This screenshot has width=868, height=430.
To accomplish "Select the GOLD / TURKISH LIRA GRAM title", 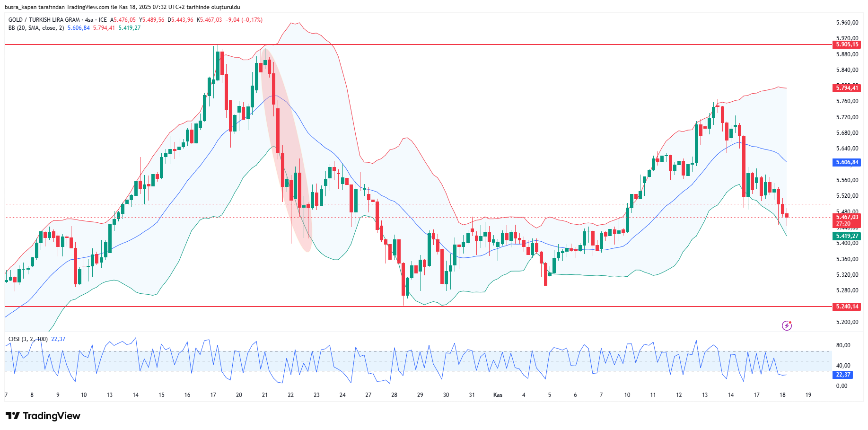I will coord(44,20).
